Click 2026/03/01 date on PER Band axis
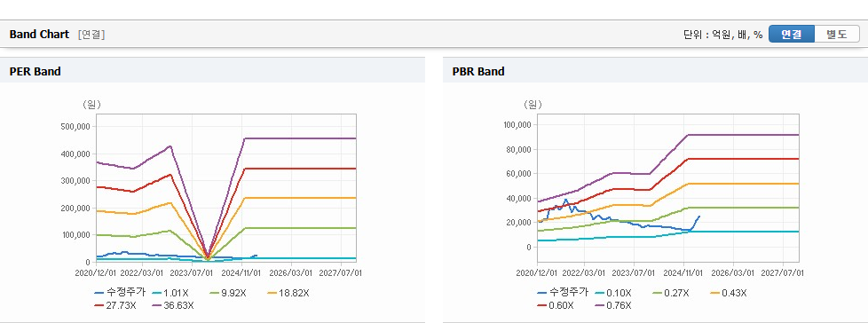The width and height of the screenshot is (868, 323). tap(291, 272)
